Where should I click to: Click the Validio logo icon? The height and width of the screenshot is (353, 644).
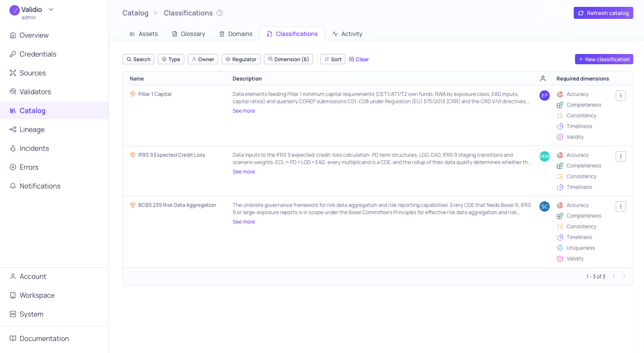[15, 10]
